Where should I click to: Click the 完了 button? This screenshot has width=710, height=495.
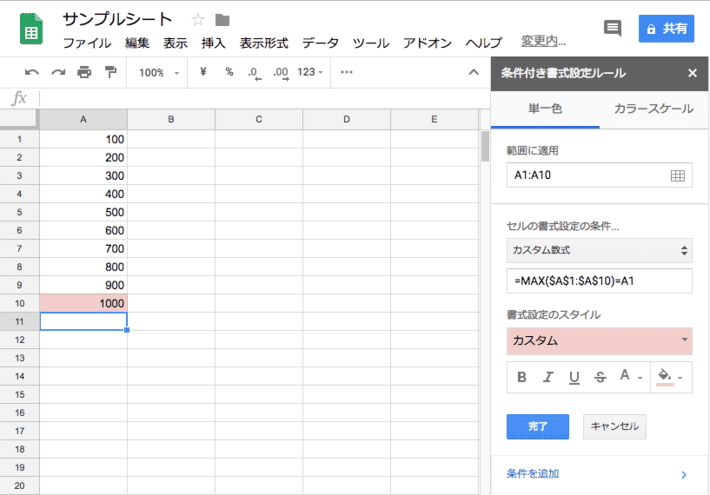[x=538, y=426]
